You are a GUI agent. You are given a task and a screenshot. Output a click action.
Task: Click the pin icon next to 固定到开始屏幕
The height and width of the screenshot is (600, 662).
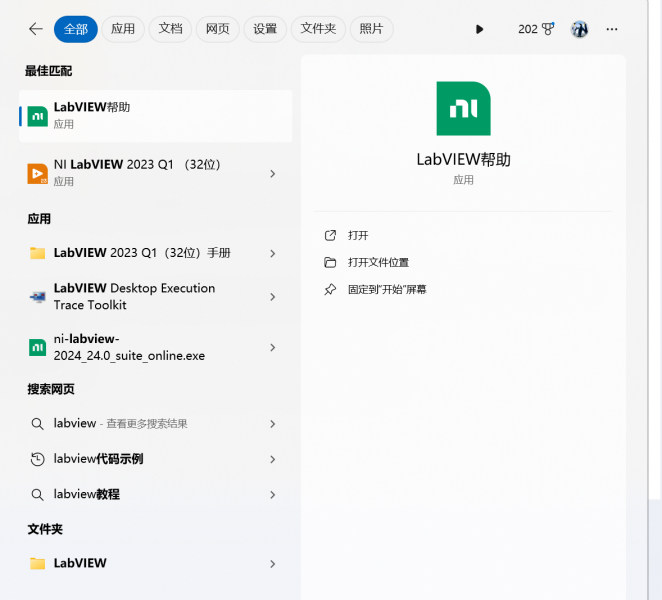click(330, 289)
